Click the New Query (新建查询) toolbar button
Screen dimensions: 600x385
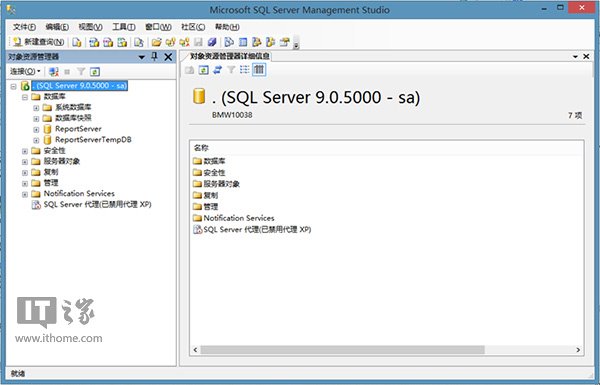click(x=38, y=42)
